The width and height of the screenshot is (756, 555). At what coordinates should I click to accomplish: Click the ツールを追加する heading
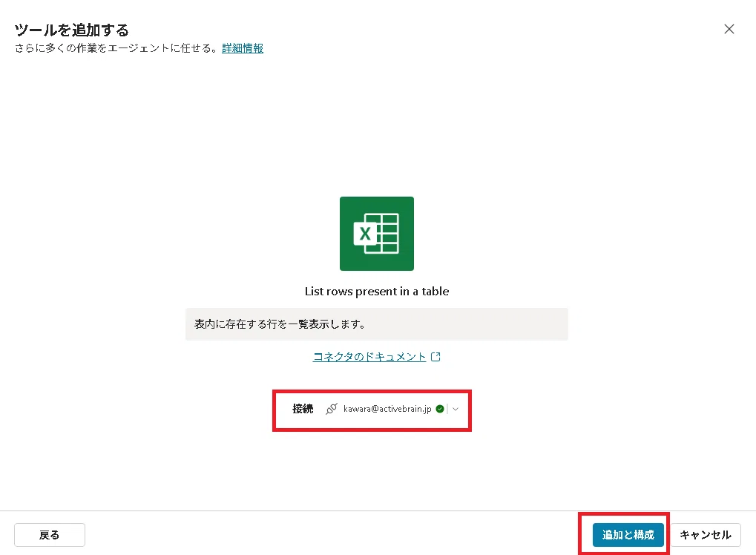tap(71, 30)
